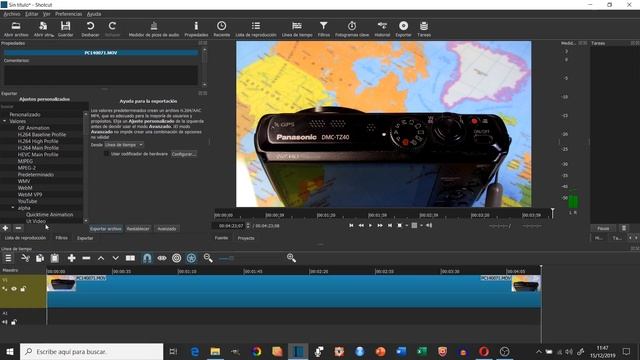Select the YouTube export preset
Image resolution: width=640 pixels, height=360 pixels.
(27, 201)
